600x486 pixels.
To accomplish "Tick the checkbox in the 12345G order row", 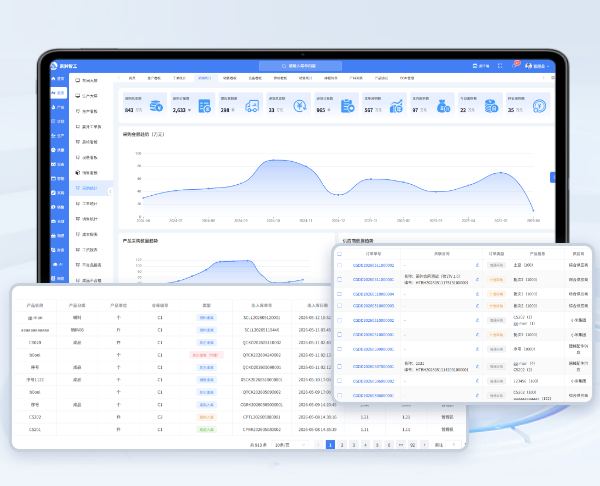I will tap(339, 381).
